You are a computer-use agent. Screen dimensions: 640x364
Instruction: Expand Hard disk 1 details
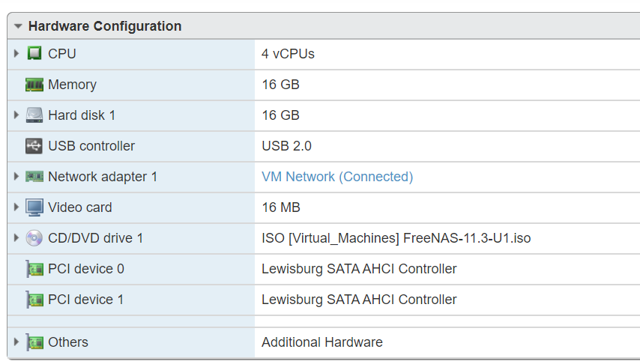coord(16,115)
